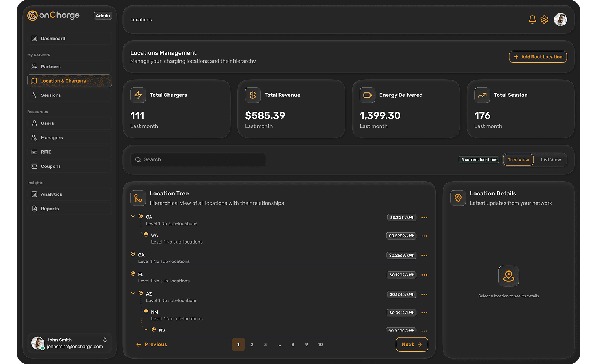Click Next to go to the following page
The width and height of the screenshot is (597, 364).
click(412, 344)
